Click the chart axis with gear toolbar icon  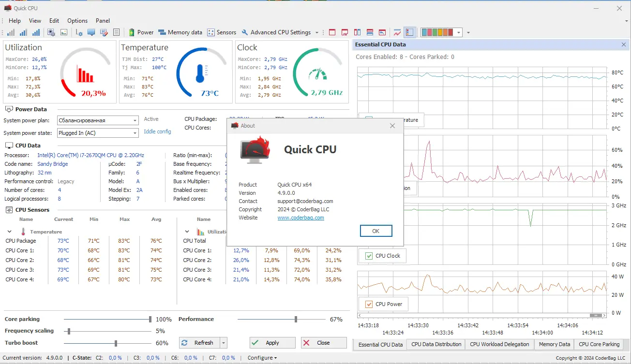(79, 32)
